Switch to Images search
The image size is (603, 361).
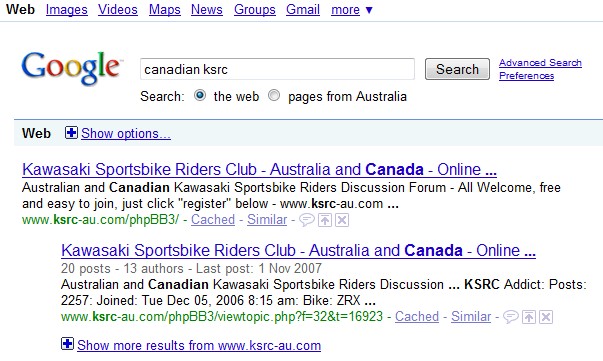tap(67, 10)
